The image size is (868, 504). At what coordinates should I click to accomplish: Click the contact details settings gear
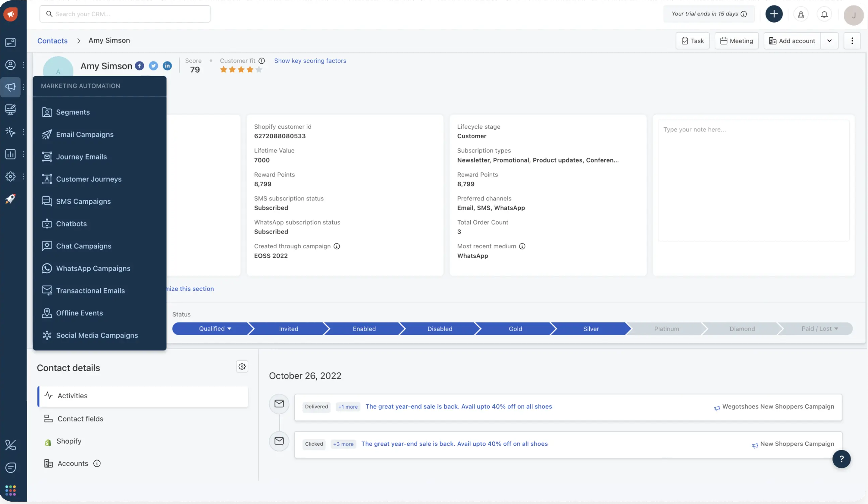pos(242,367)
